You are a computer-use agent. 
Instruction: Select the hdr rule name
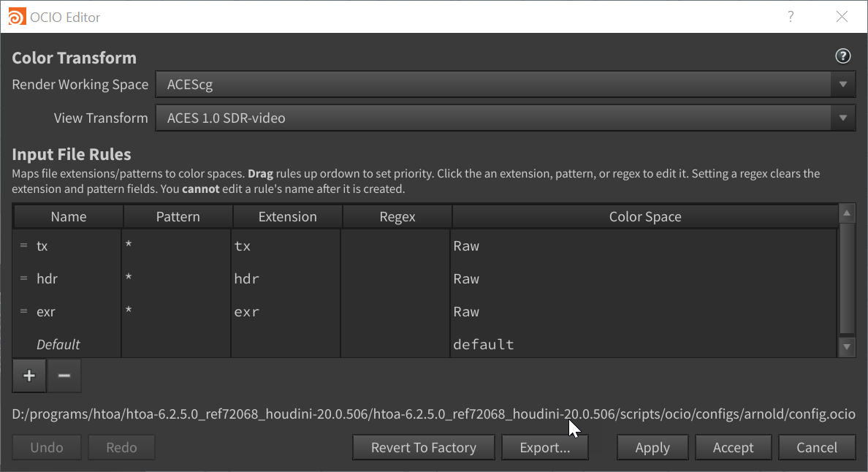47,278
